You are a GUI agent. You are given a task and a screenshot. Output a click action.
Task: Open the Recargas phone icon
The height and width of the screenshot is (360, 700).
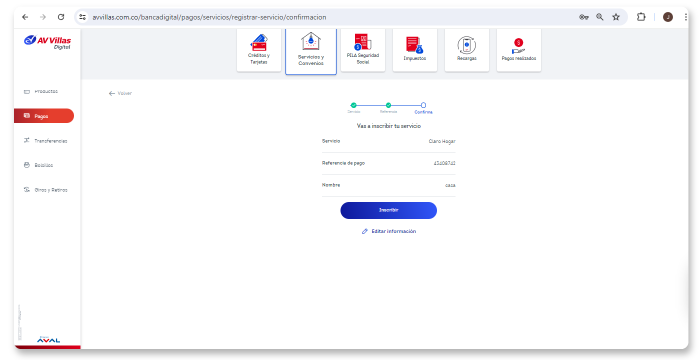[467, 45]
